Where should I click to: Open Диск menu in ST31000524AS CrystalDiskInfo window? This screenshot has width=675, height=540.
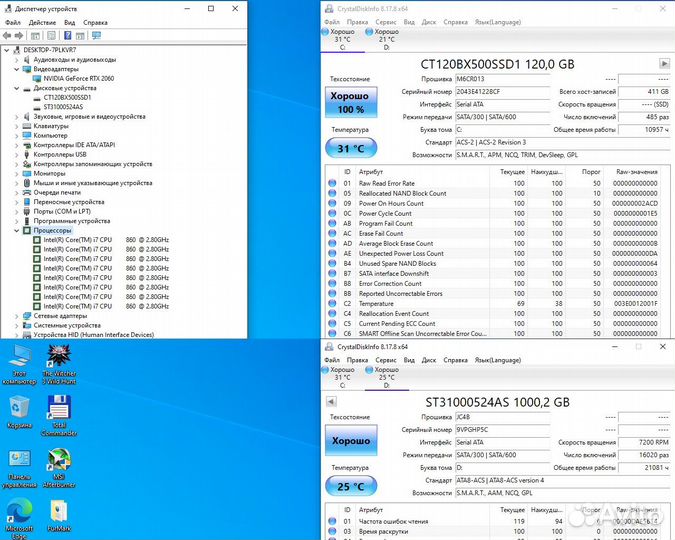[429, 360]
